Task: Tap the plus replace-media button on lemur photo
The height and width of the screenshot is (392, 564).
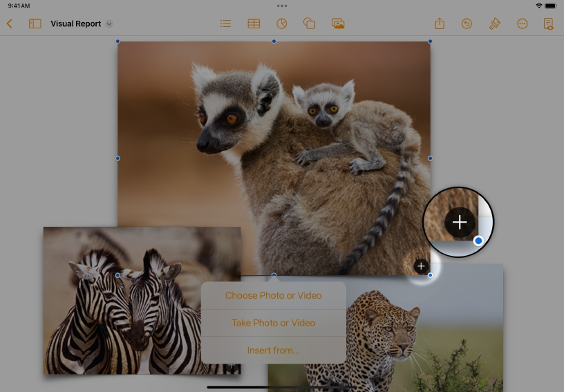Action: click(421, 266)
